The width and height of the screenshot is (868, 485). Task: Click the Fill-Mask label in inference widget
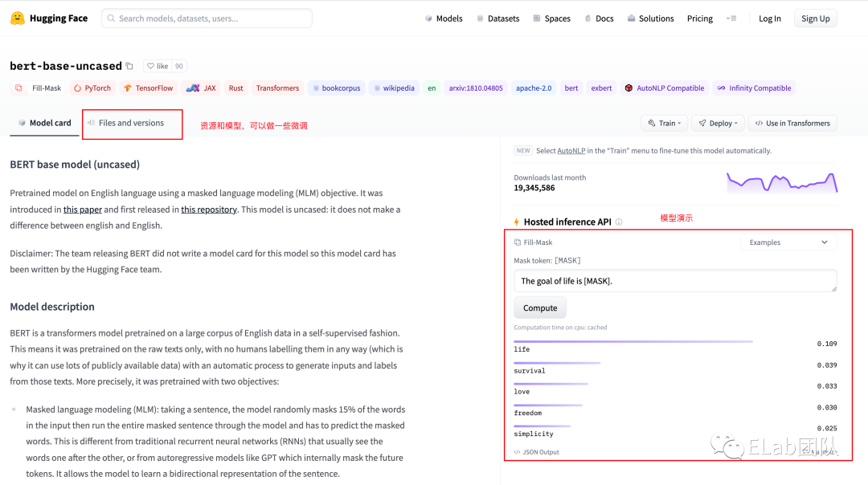pyautogui.click(x=533, y=243)
